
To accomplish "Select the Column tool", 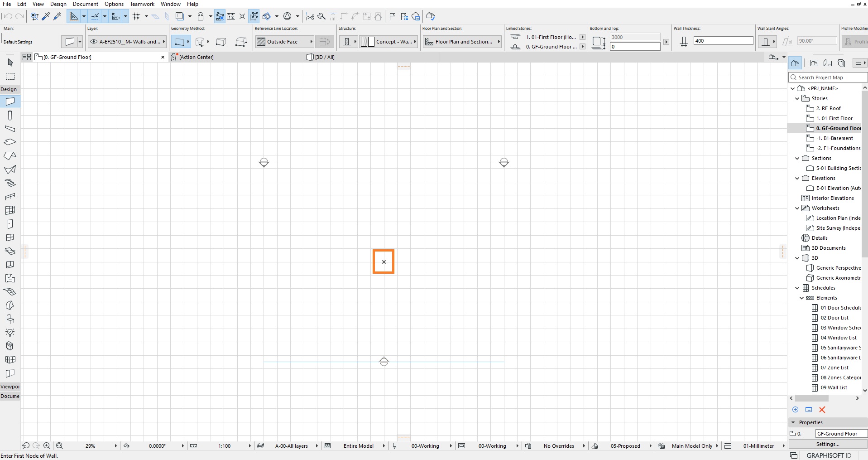I will pos(10,115).
